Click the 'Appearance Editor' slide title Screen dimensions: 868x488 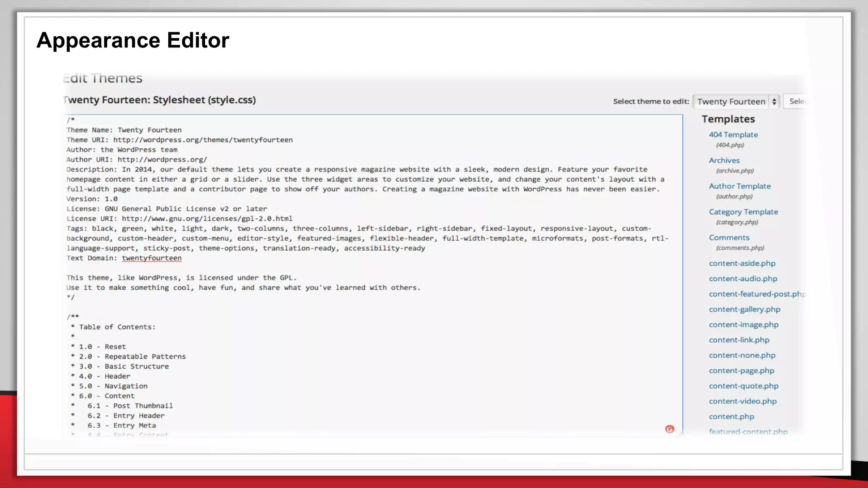pos(133,41)
